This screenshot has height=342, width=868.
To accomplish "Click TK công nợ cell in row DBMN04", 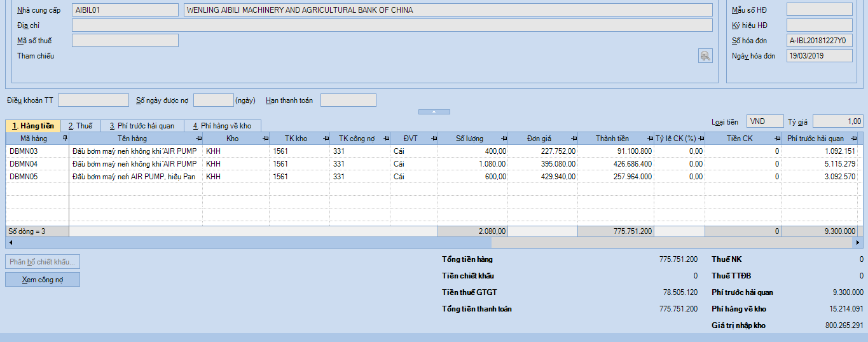I will (360, 164).
